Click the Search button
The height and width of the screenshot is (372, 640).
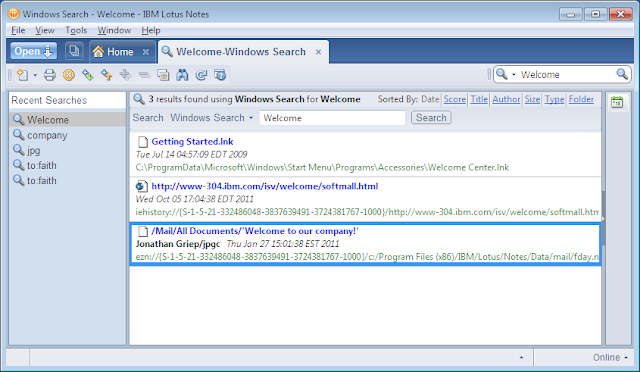tap(431, 118)
